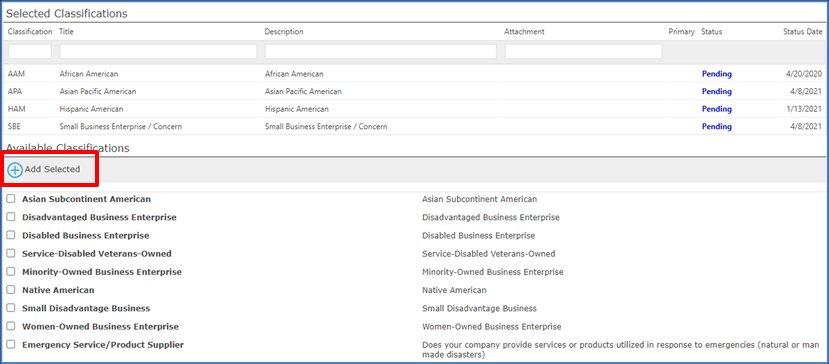Image resolution: width=829 pixels, height=364 pixels.
Task: Click the 4/20/2020 status date
Action: [x=804, y=74]
